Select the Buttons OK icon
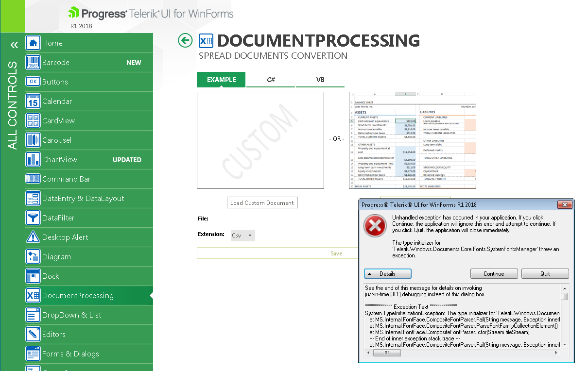Screen dimensions: 588x371 [33, 82]
